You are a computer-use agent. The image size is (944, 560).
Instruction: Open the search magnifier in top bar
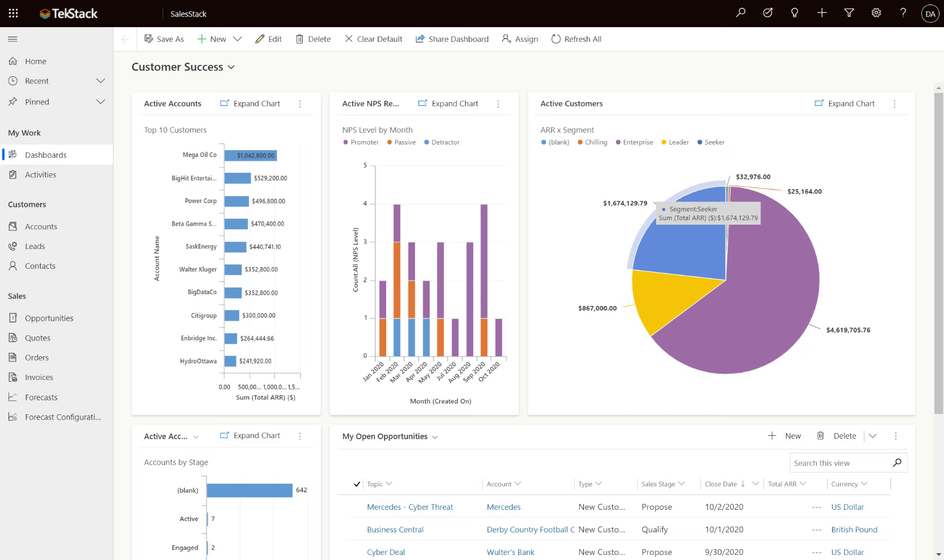click(x=741, y=13)
